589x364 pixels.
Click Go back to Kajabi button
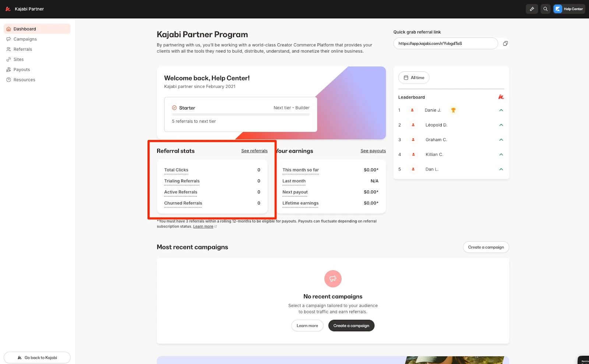pos(37,357)
